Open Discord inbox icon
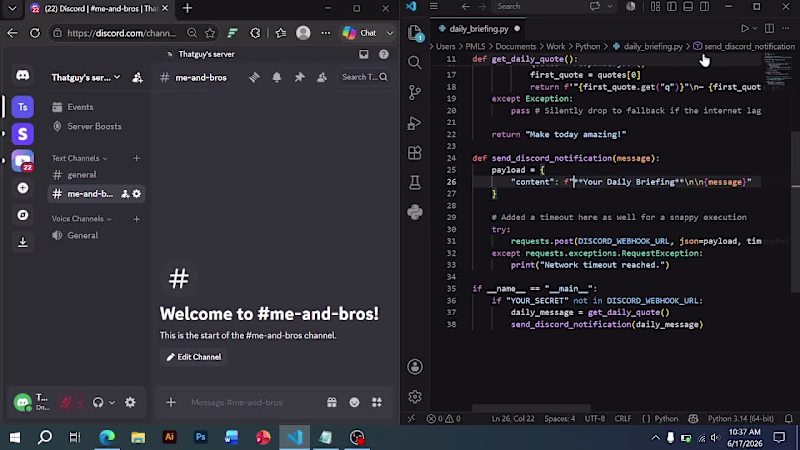 click(x=363, y=54)
